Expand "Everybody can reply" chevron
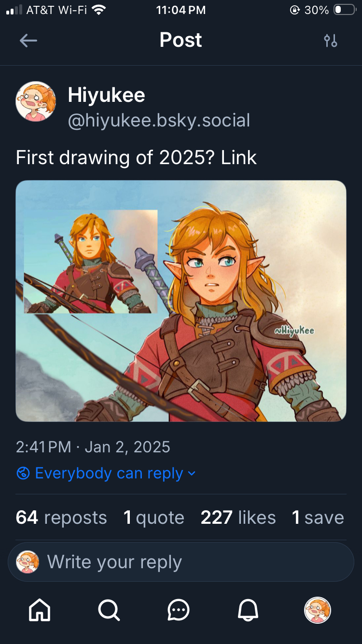Screen dimensions: 362x644 (192, 473)
